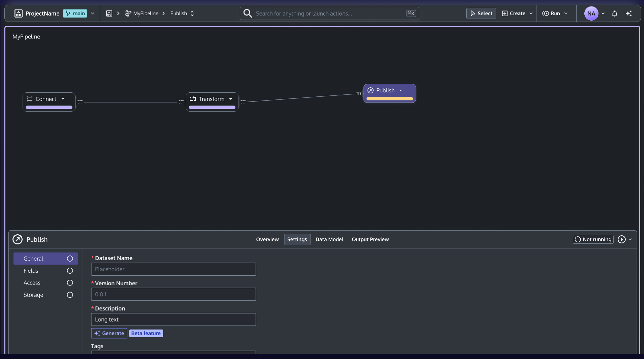Image resolution: width=644 pixels, height=359 pixels.
Task: Click the Select tool cursor icon
Action: pyautogui.click(x=473, y=13)
